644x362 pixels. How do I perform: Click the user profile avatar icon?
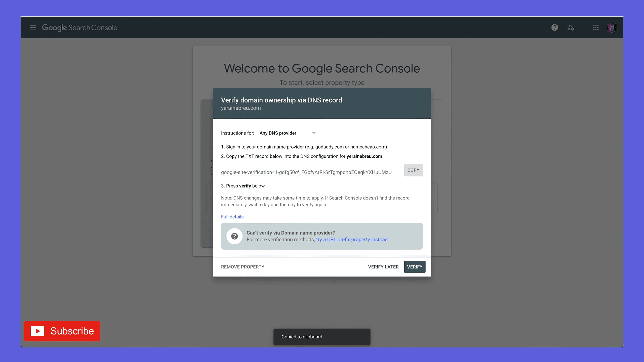612,27
